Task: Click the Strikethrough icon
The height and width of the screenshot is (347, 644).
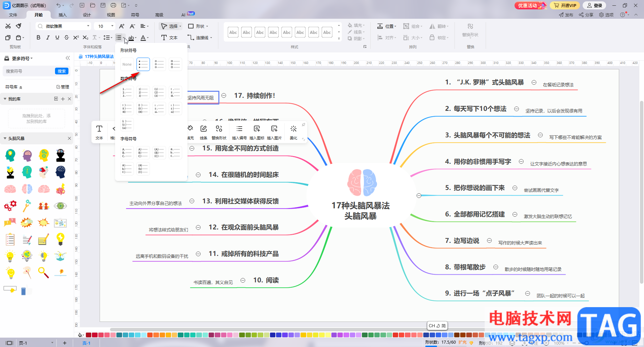Action: tap(66, 38)
